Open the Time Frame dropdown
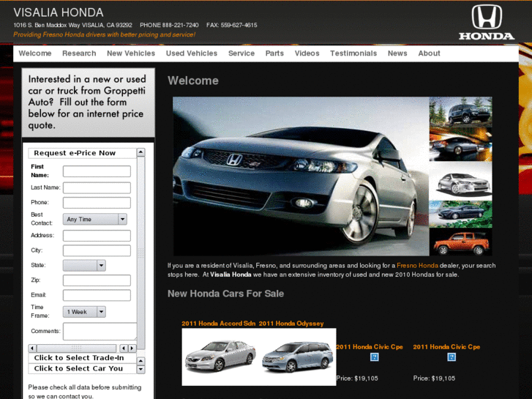This screenshot has height=399, width=532. click(x=84, y=312)
